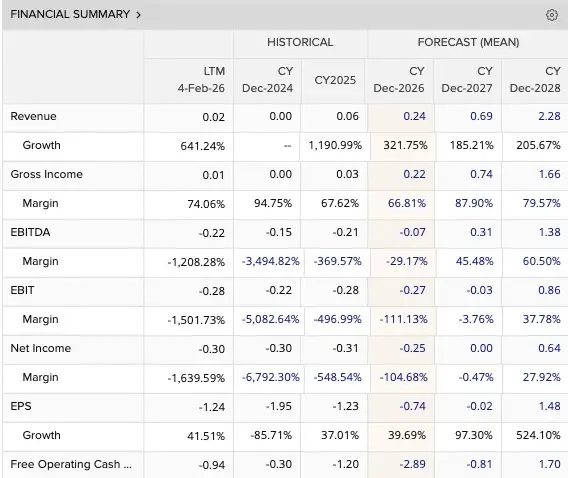This screenshot has height=478, width=568.
Task: Click the LTM 4-Feb-26 column header
Action: tap(201, 80)
